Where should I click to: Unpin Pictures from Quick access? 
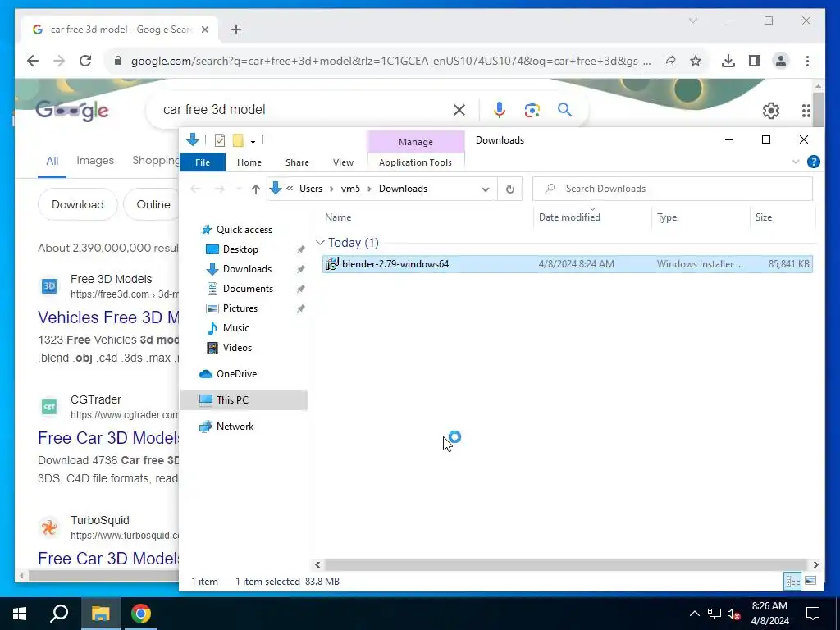click(x=300, y=309)
